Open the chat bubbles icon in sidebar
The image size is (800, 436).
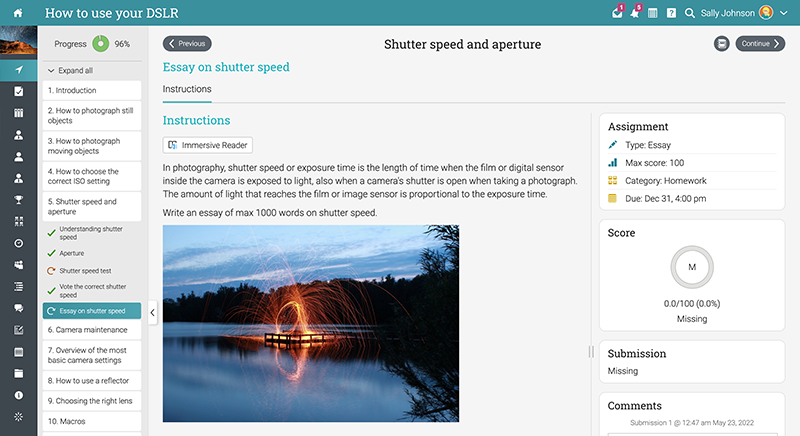(x=18, y=308)
